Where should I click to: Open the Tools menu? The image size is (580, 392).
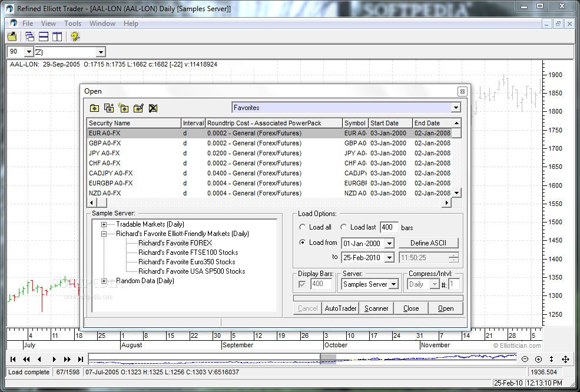72,24
